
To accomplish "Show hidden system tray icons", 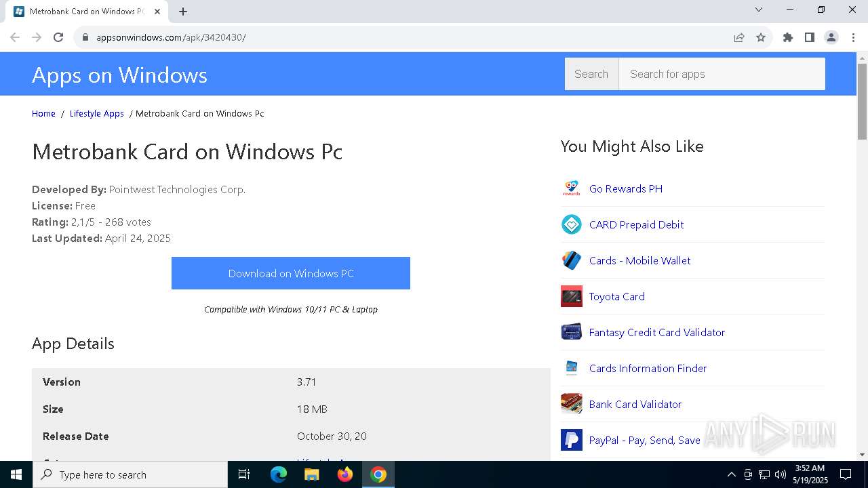I will pyautogui.click(x=731, y=474).
